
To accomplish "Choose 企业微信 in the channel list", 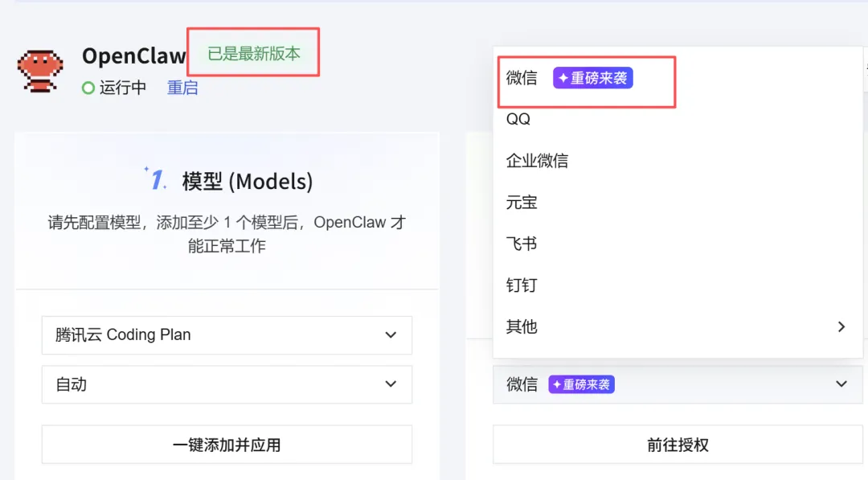I will (537, 160).
